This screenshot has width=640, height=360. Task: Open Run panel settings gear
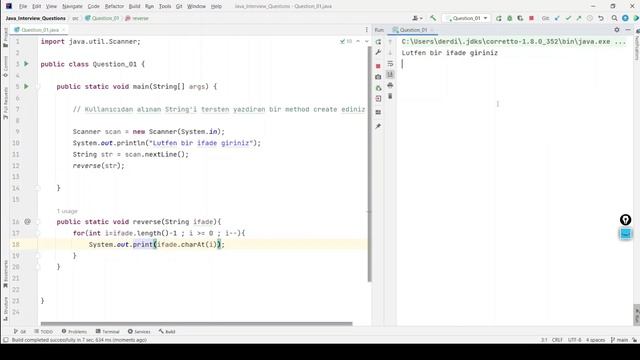coord(617,30)
